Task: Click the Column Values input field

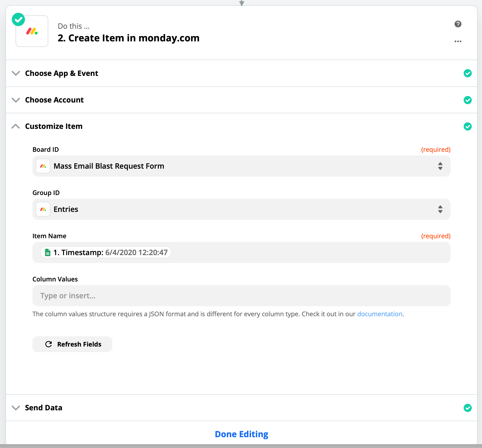Action: click(x=241, y=296)
